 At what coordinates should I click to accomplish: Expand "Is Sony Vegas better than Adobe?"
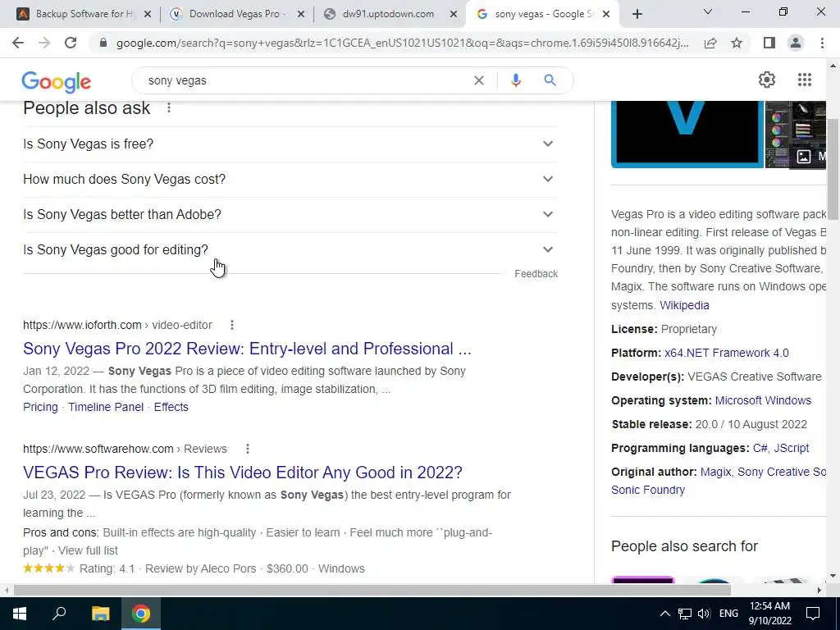pyautogui.click(x=290, y=215)
